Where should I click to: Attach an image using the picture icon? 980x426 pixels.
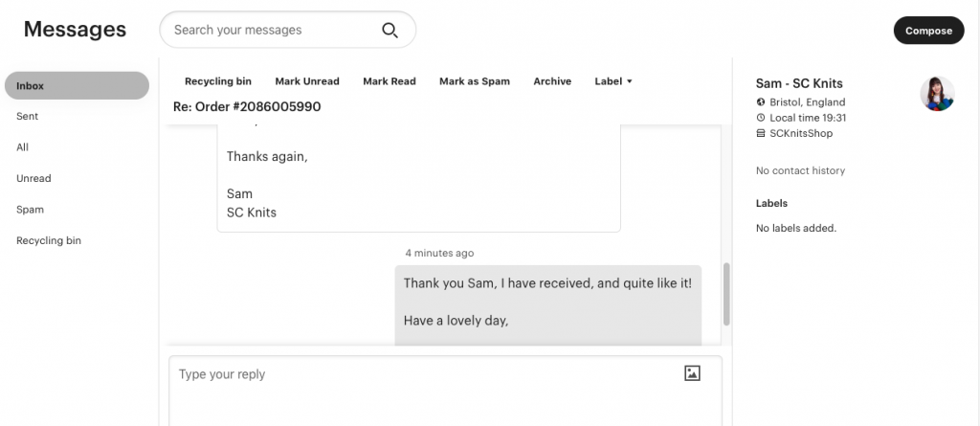click(x=692, y=373)
